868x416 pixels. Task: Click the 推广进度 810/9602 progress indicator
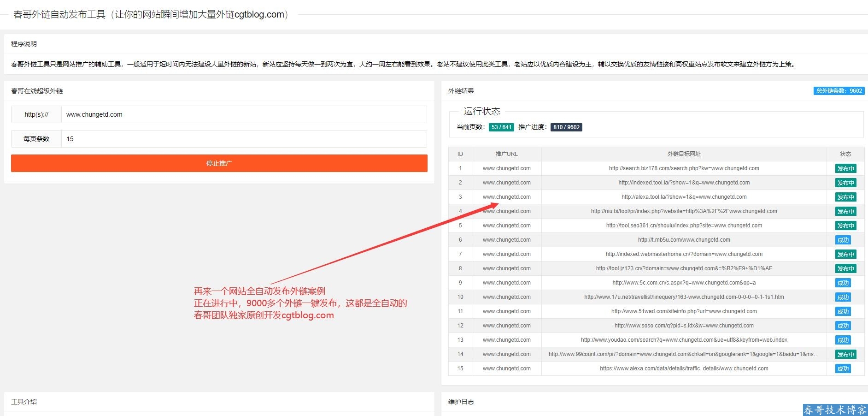[x=566, y=127]
